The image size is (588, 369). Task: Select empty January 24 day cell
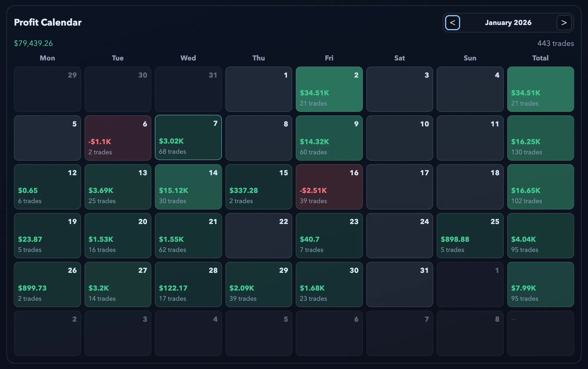(x=399, y=236)
